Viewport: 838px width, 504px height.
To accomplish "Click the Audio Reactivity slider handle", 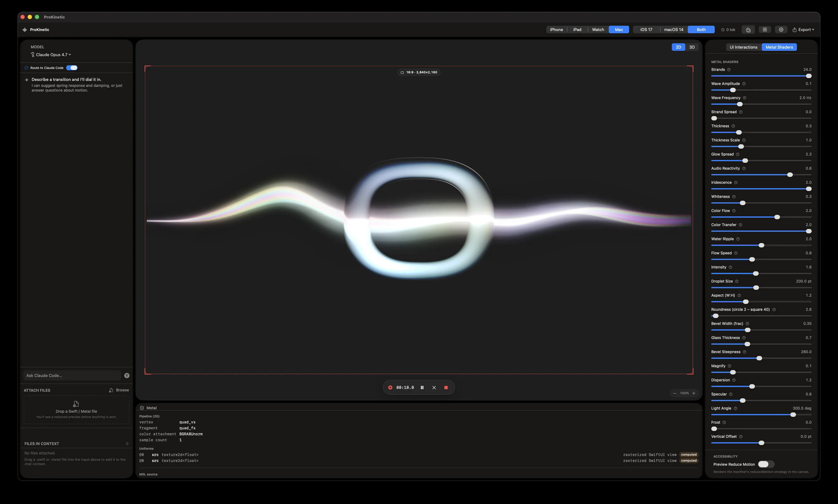I will click(x=790, y=175).
